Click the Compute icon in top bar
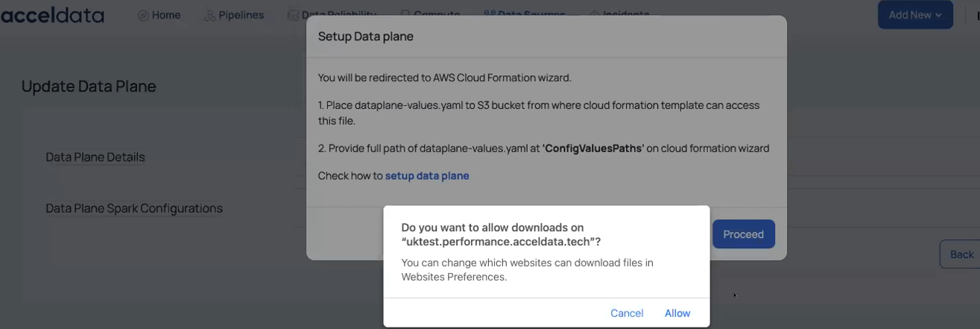This screenshot has width=980, height=329. 405,14
